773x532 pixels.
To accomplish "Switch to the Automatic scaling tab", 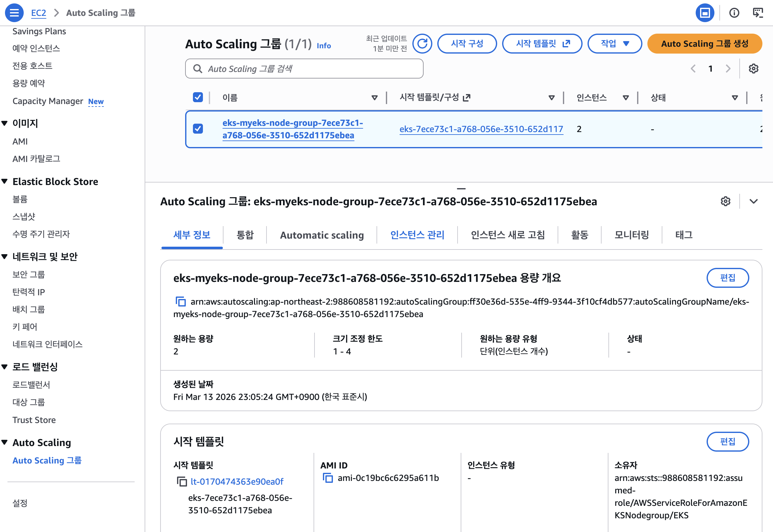I will pyautogui.click(x=321, y=235).
